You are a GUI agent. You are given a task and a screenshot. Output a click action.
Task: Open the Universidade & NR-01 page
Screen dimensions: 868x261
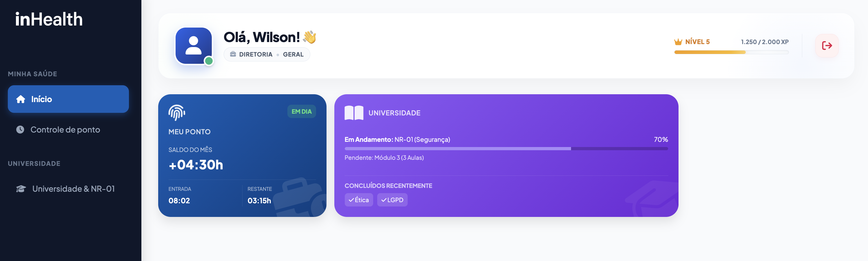[74, 188]
